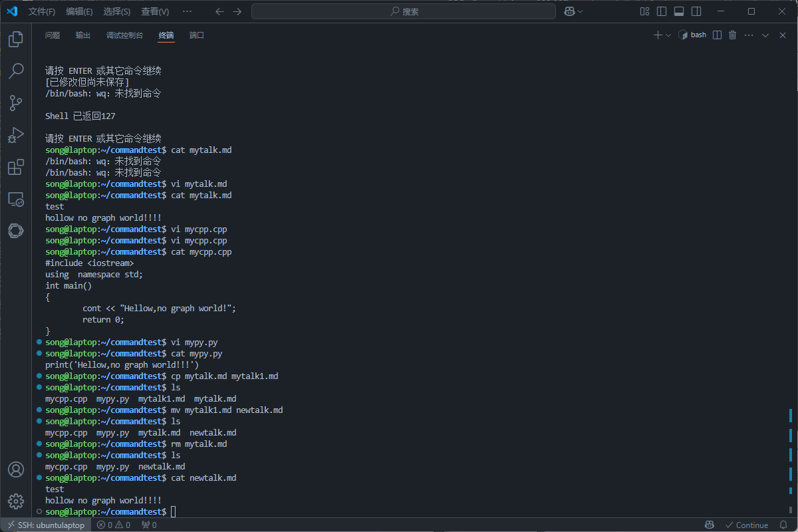Expand the hidden menus via title bar ellipsis
Image resolution: width=798 pixels, height=532 pixels.
pos(187,11)
